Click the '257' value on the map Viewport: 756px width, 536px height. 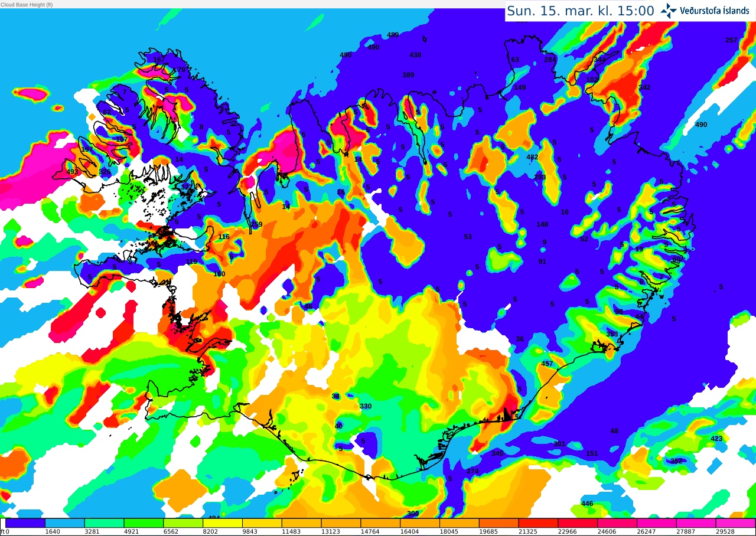point(731,40)
